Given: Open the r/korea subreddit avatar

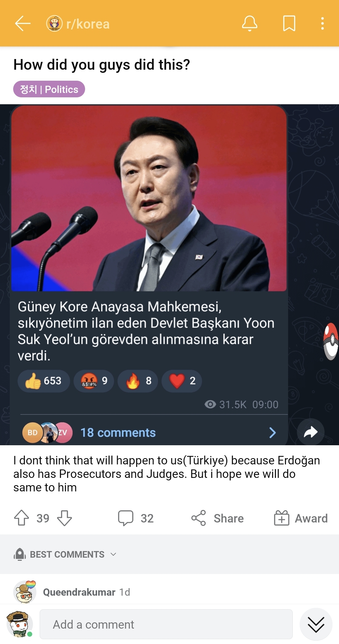Looking at the screenshot, I should click(x=54, y=24).
